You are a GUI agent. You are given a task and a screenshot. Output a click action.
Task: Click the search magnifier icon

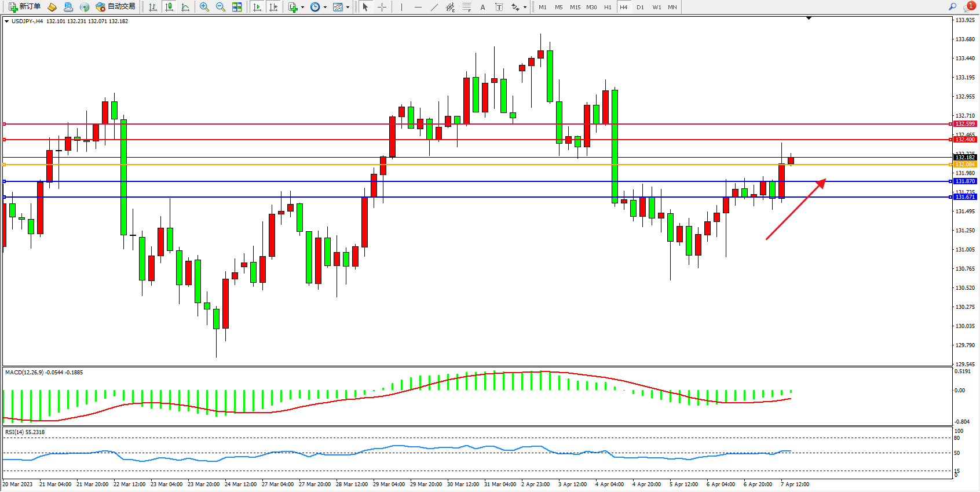(x=952, y=7)
